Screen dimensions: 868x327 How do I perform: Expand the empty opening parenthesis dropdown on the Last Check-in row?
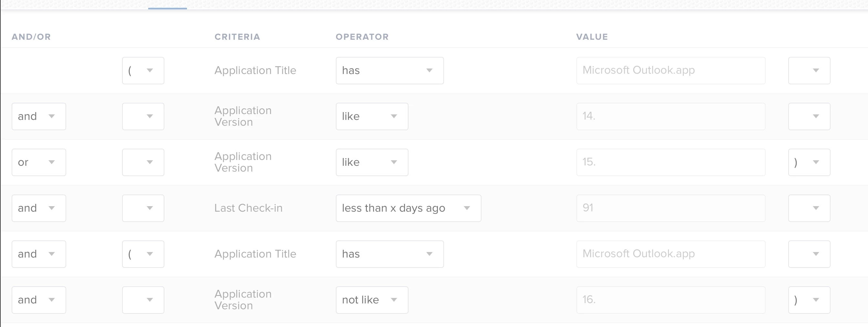[143, 208]
